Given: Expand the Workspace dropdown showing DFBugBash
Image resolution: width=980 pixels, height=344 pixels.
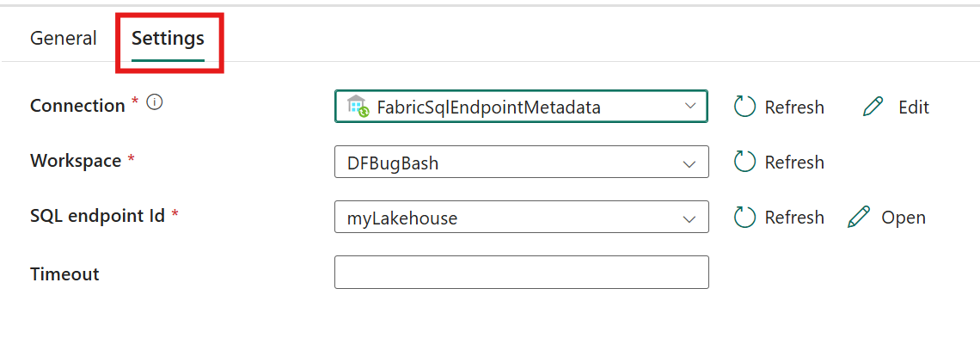Looking at the screenshot, I should tap(521, 162).
